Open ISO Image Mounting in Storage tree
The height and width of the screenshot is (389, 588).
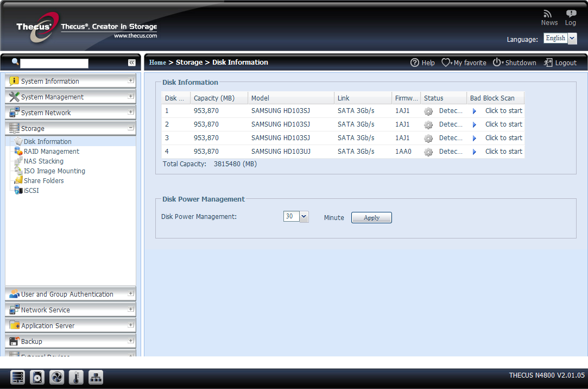(54, 171)
